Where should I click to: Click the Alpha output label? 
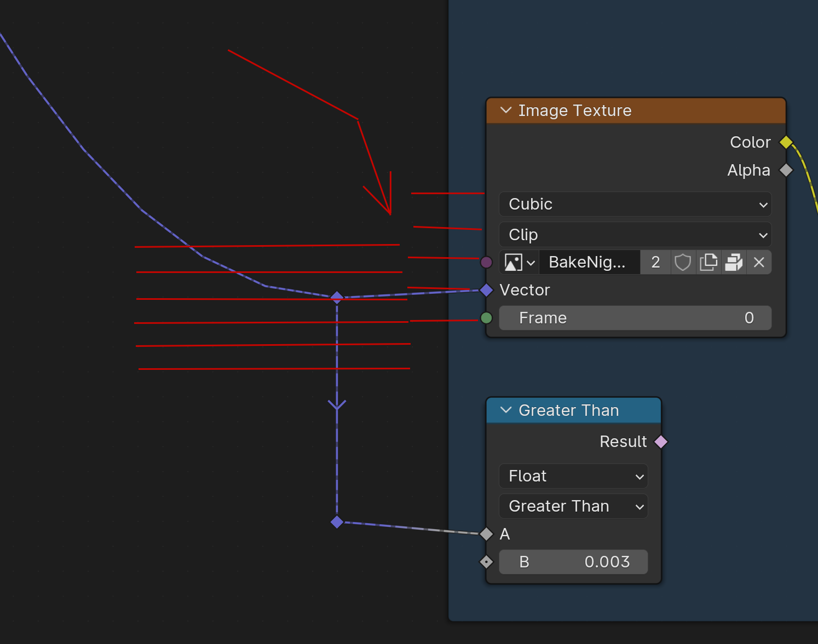pos(748,170)
